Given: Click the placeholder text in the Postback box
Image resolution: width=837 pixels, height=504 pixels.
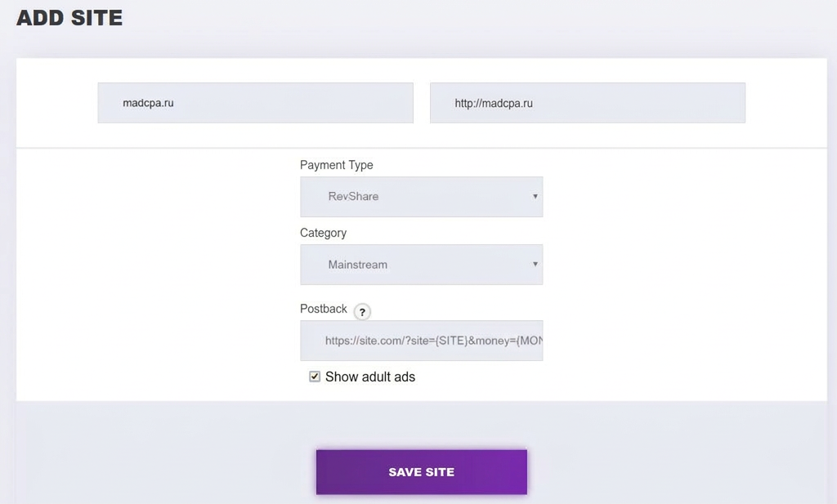Looking at the screenshot, I should tap(433, 341).
